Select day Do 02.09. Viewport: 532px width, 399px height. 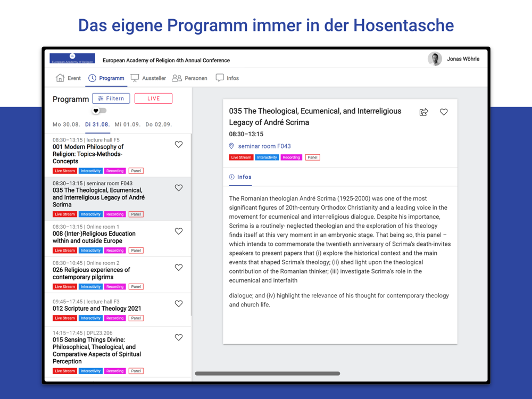[x=159, y=124]
